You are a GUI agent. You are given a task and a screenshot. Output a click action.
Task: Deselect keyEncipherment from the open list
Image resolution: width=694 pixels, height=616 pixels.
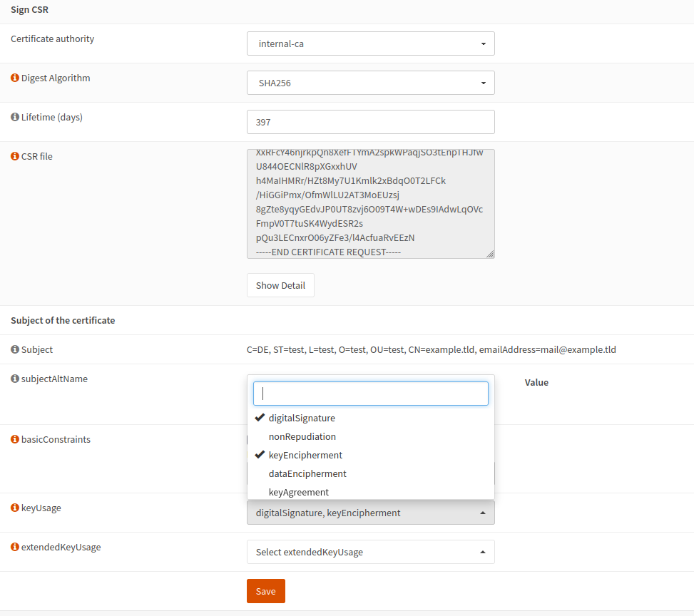click(304, 455)
